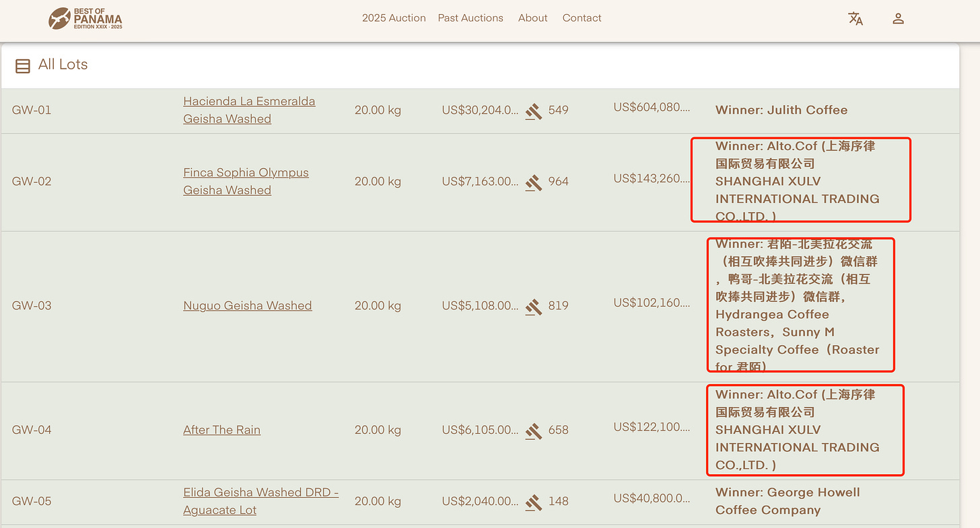The height and width of the screenshot is (528, 980).
Task: Click the US$7,163.00 price for GW-02
Action: 481,181
